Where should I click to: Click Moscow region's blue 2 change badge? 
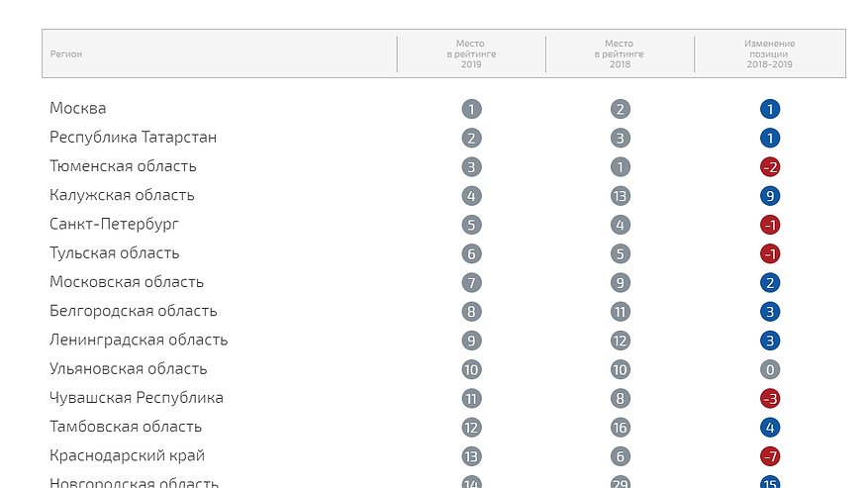coord(770,282)
